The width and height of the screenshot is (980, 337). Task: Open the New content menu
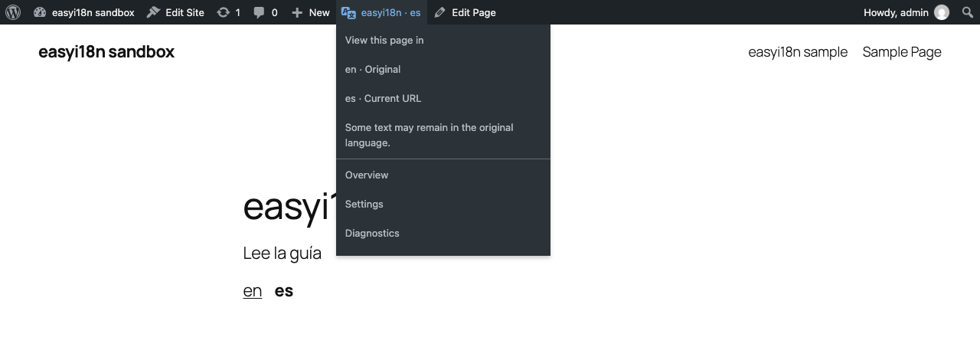pyautogui.click(x=310, y=12)
